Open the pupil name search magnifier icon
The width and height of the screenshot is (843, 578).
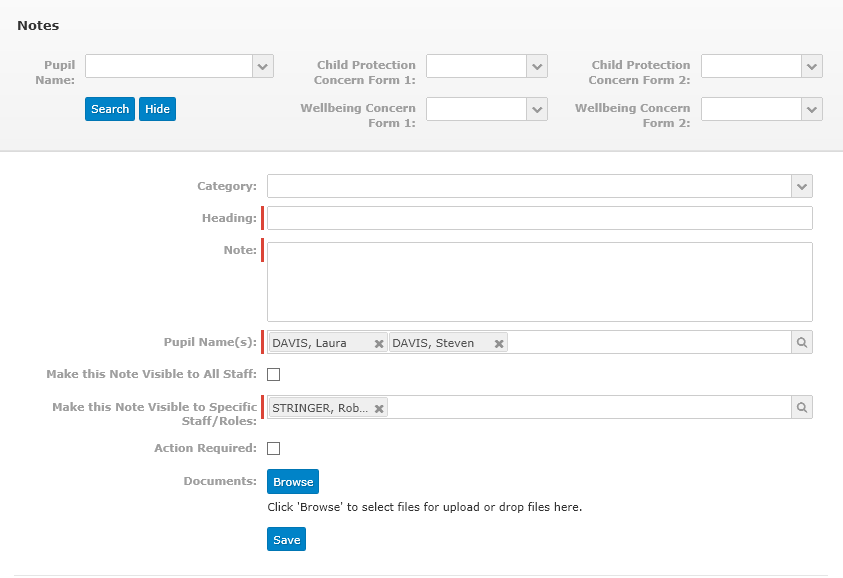[x=802, y=342]
